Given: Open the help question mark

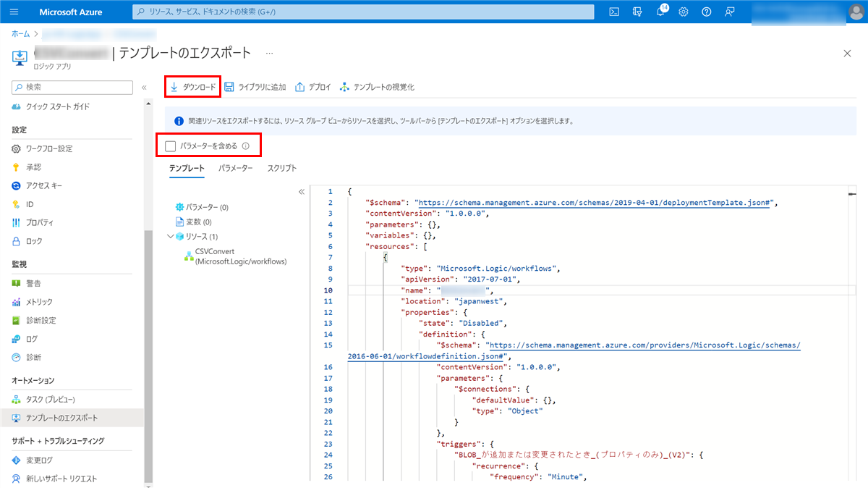Looking at the screenshot, I should click(x=707, y=12).
